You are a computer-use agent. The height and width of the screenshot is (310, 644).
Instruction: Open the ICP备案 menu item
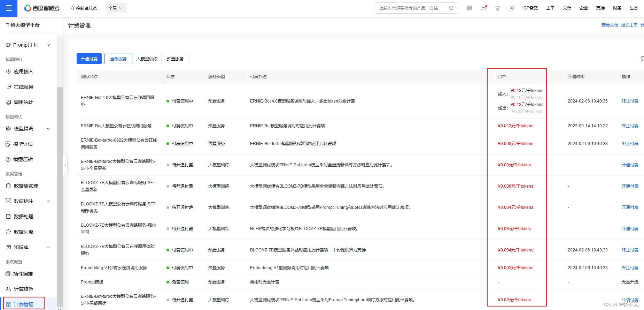coord(530,8)
